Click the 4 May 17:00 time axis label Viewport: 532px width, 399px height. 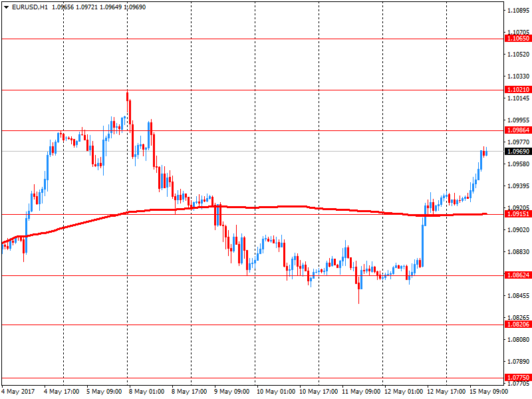(62, 392)
